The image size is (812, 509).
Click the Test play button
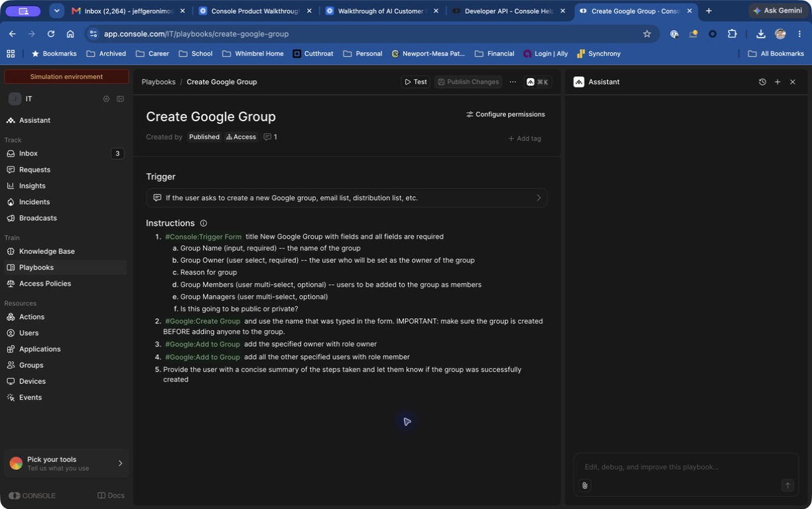click(x=416, y=82)
